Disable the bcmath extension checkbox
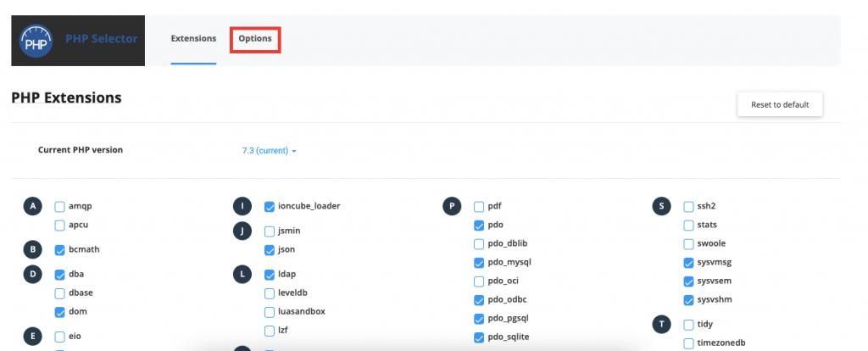Screen dimensions: 868x351 pos(60,250)
